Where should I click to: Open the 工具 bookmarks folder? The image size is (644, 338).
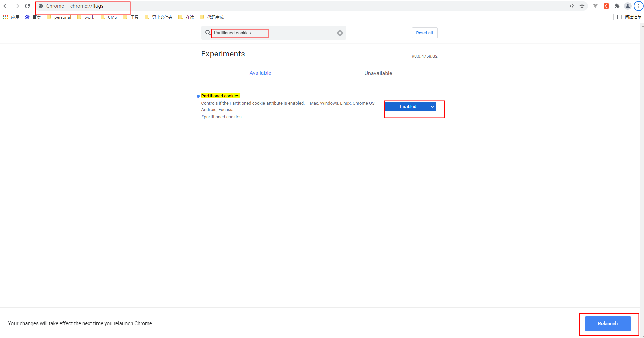(x=131, y=17)
